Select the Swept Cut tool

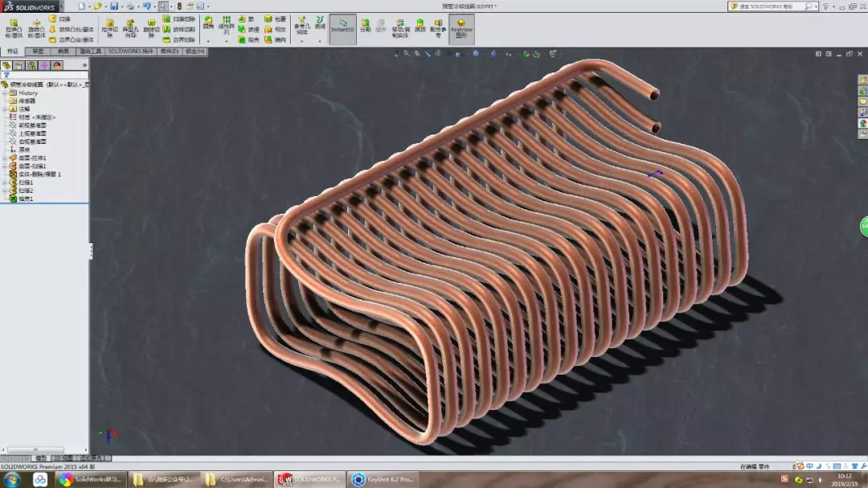[178, 18]
